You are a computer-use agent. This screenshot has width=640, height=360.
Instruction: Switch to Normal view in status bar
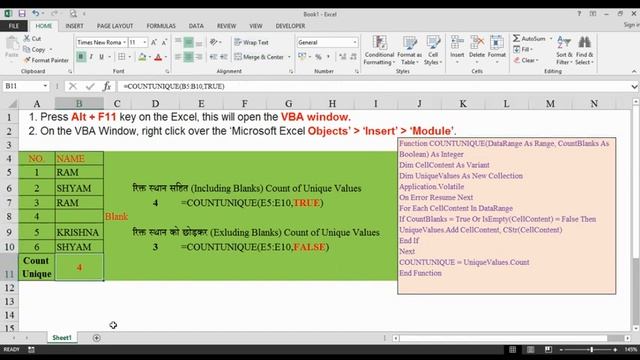coord(513,349)
